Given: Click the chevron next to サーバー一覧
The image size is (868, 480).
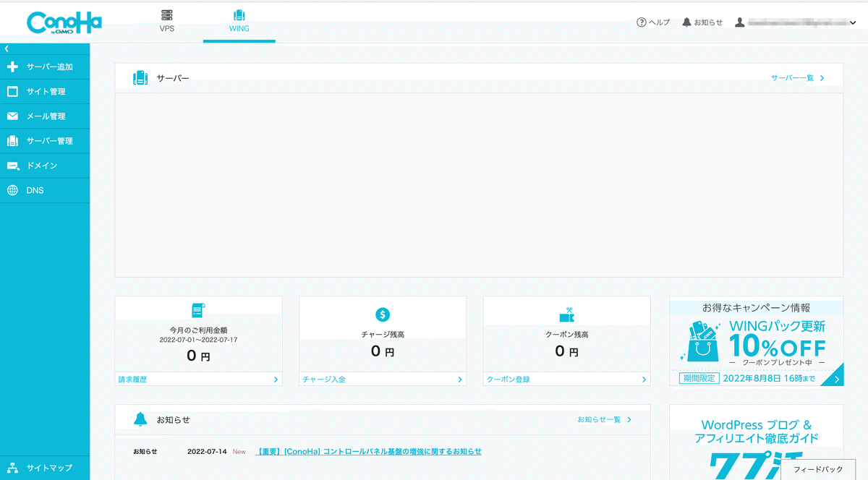Looking at the screenshot, I should [822, 78].
